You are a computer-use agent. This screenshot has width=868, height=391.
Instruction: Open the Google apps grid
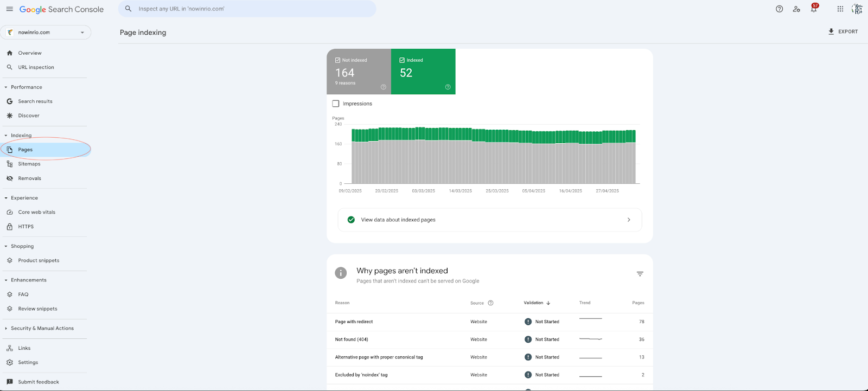click(840, 9)
